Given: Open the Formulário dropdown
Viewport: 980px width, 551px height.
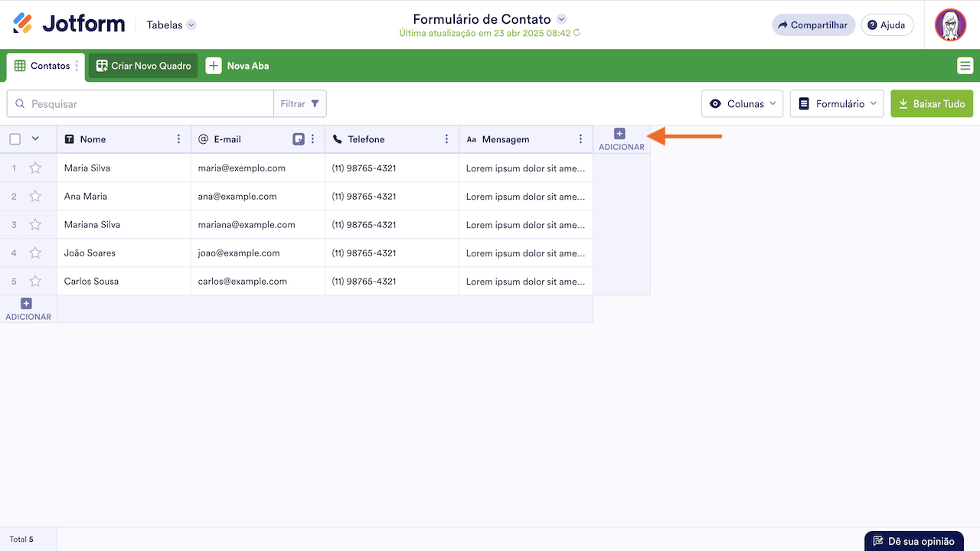Looking at the screenshot, I should point(837,103).
